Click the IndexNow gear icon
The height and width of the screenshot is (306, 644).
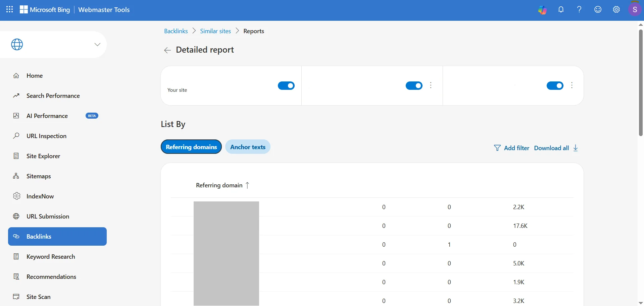[x=16, y=196]
